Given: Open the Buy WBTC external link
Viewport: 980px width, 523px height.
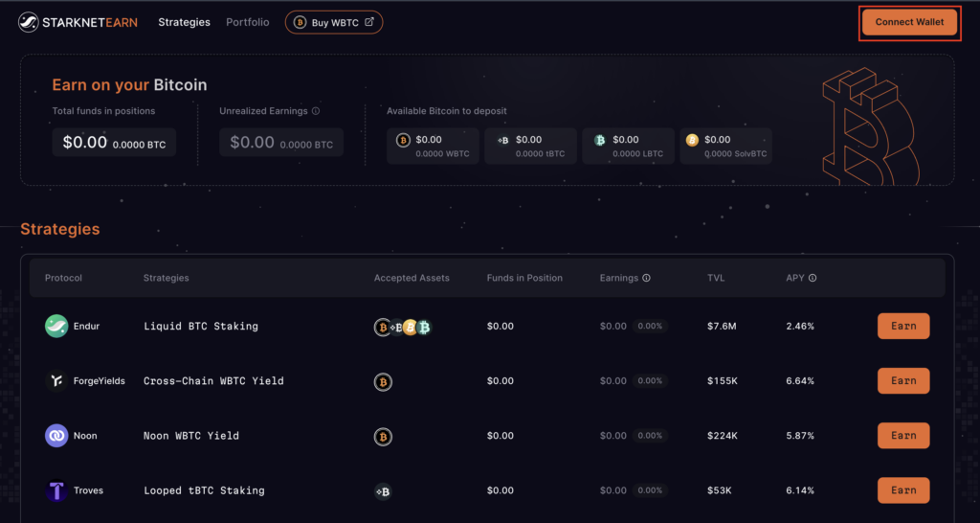Looking at the screenshot, I should coord(334,22).
